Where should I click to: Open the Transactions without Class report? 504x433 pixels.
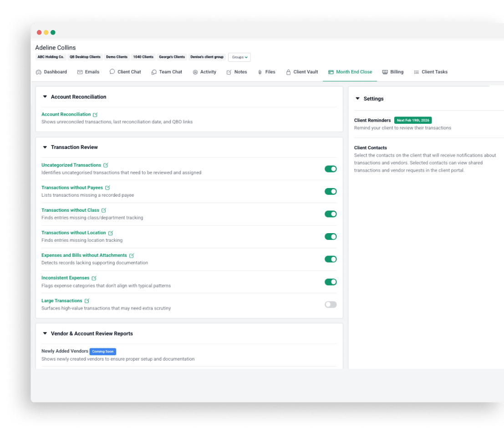[x=70, y=210]
